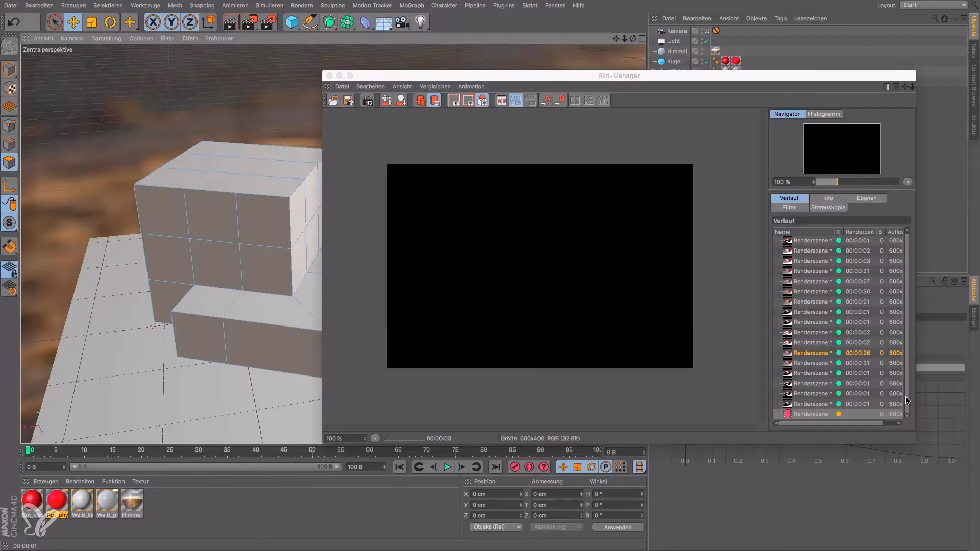980x551 pixels.
Task: Open the Objekt (Rel) dropdown
Action: pos(496,527)
